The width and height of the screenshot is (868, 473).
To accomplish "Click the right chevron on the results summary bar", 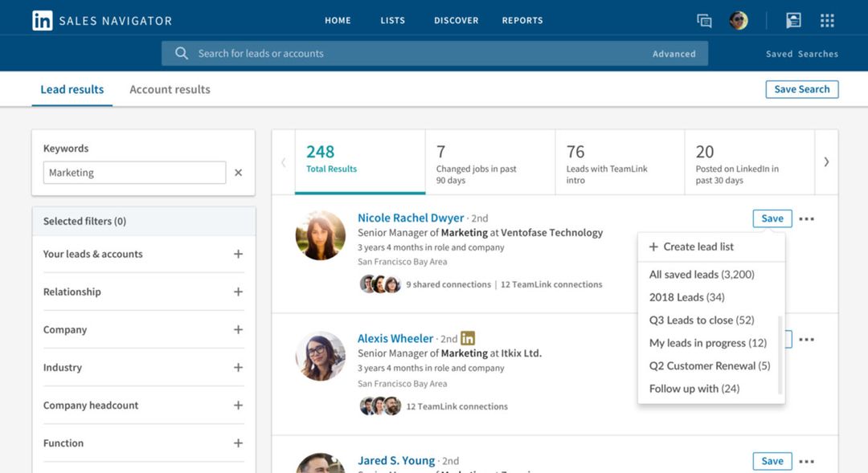I will point(826,161).
